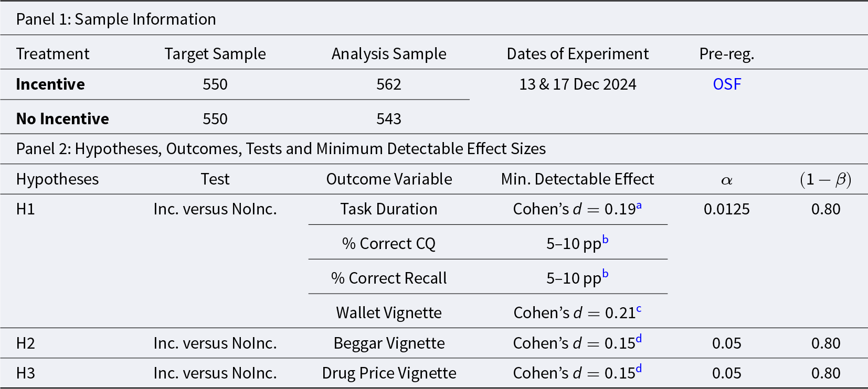The height and width of the screenshot is (389, 868).
Task: Click the Target Sample column header
Action: [215, 54]
